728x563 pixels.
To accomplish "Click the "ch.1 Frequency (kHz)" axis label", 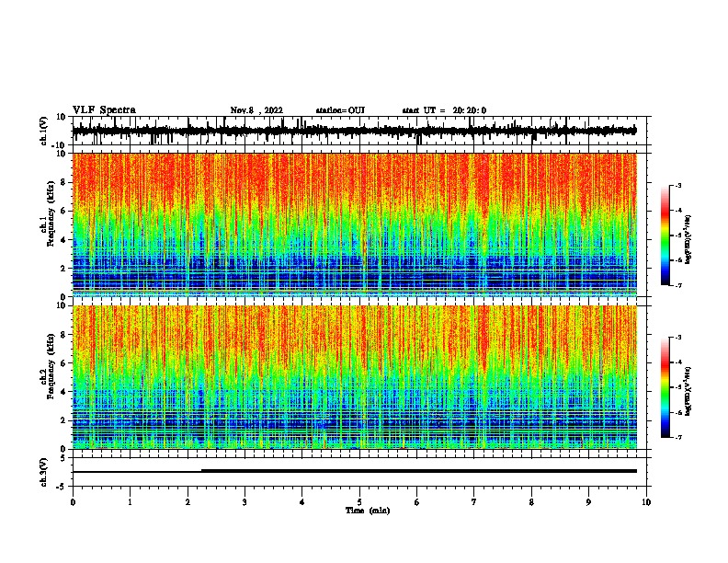I will 48,214.
